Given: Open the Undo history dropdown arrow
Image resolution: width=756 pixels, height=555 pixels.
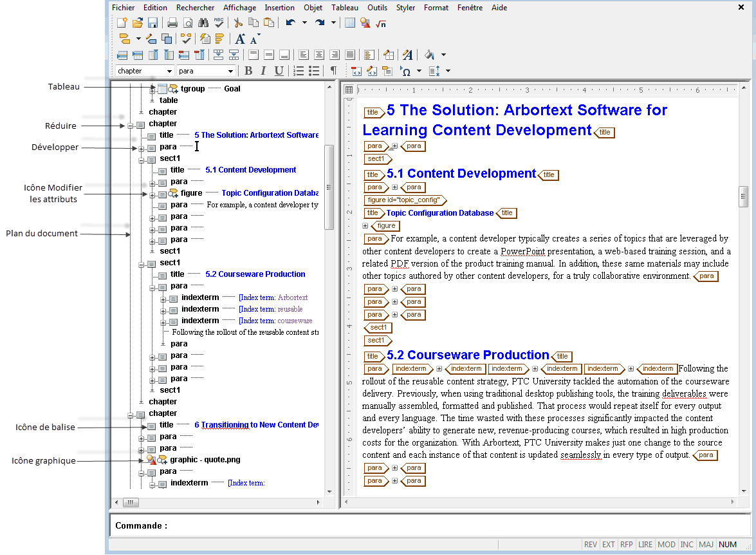Looking at the screenshot, I should [x=304, y=23].
